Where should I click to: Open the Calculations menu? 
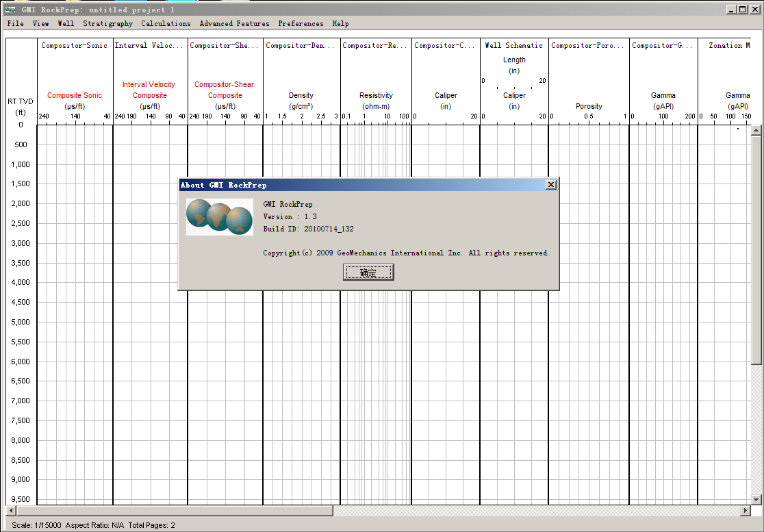(x=166, y=23)
